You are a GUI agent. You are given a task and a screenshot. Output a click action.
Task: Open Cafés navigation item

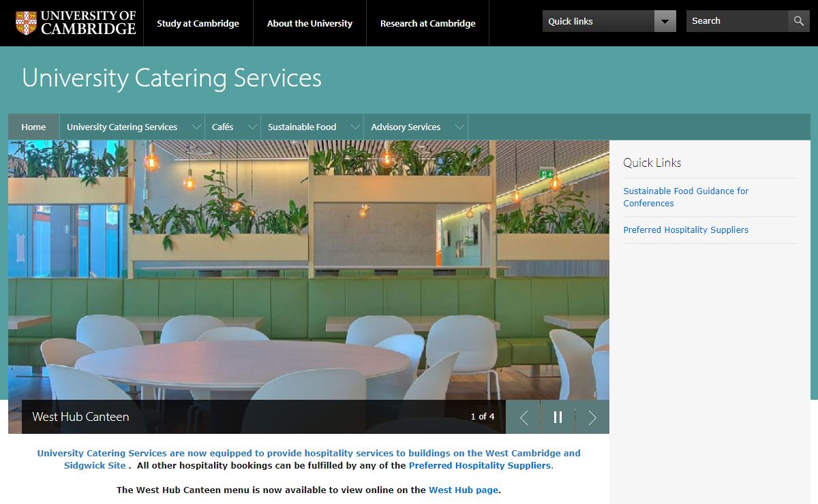click(222, 127)
